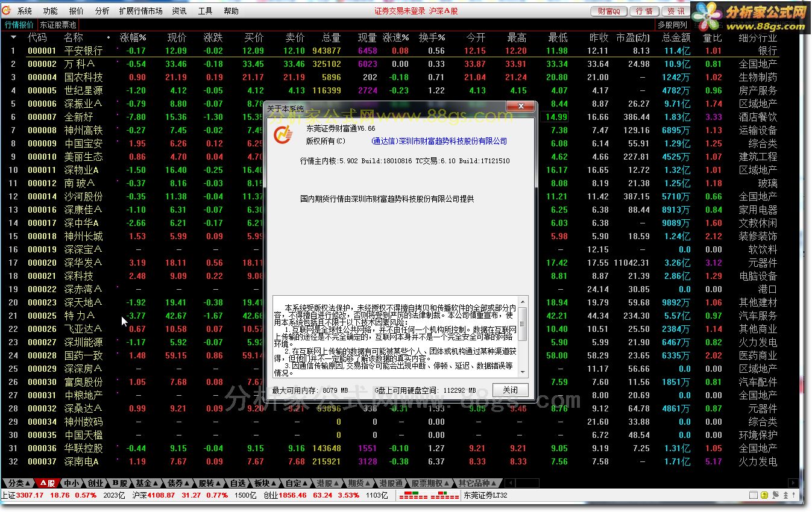Sort by the 涨幅% column header
812x512 pixels.
133,37
